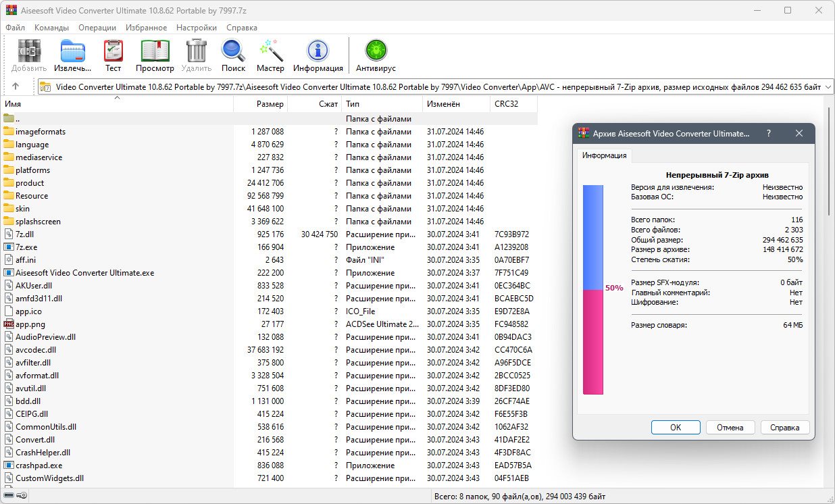Launch the Find (Поиск) magnifier tool
Viewport: 835px width, 504px height.
pyautogui.click(x=233, y=55)
